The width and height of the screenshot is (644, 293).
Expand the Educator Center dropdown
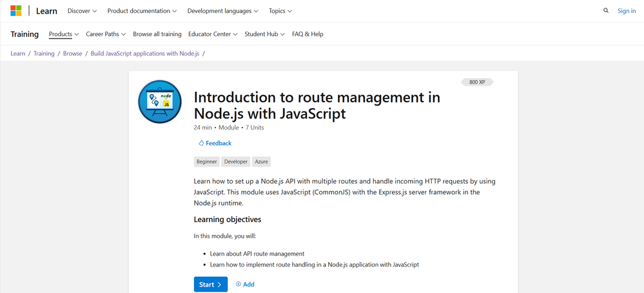coord(213,34)
